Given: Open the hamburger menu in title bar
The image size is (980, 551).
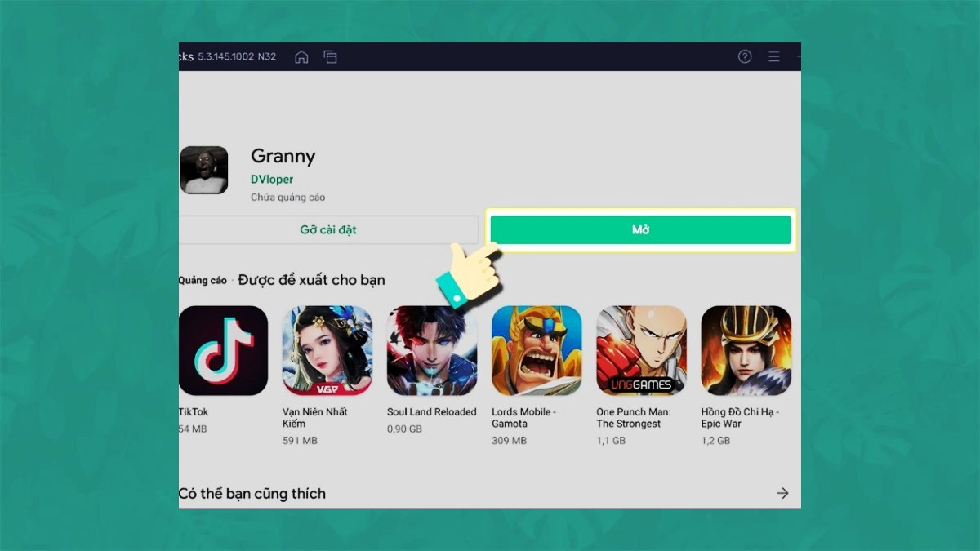Looking at the screenshot, I should click(x=773, y=57).
